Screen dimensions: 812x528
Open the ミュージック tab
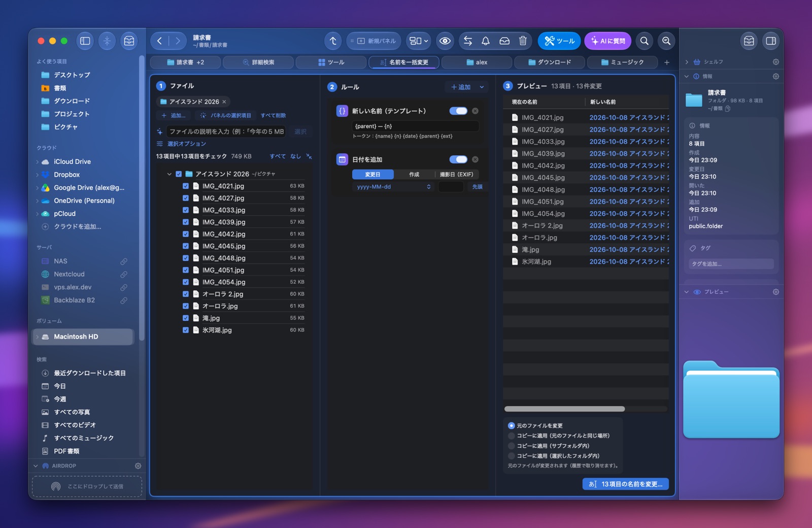pyautogui.click(x=622, y=62)
